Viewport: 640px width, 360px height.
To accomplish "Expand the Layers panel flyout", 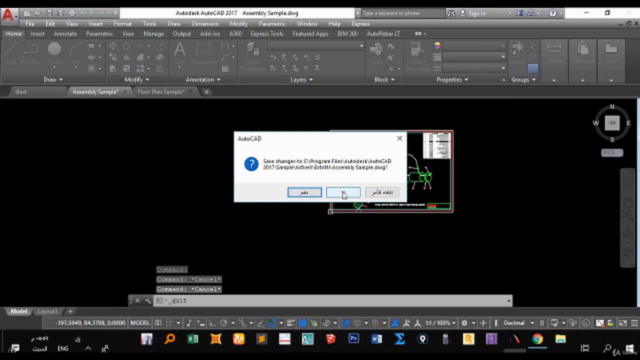I will point(302,80).
